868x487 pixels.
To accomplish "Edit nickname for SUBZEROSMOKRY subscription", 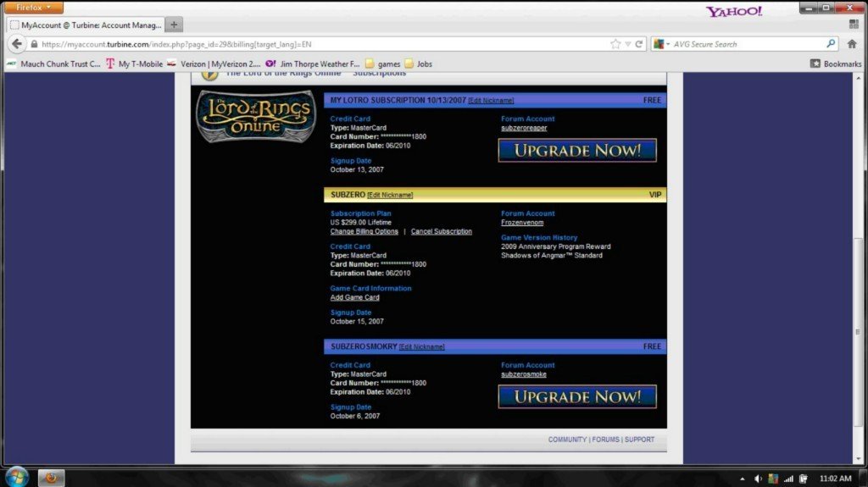I will coord(422,347).
